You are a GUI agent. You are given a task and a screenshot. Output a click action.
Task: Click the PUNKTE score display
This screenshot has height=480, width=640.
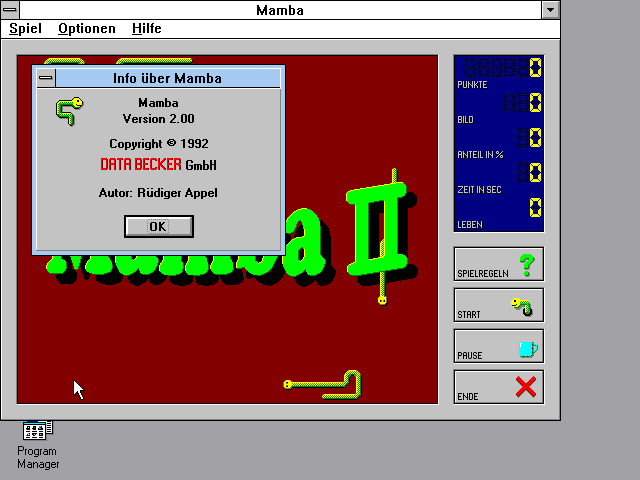tap(503, 68)
